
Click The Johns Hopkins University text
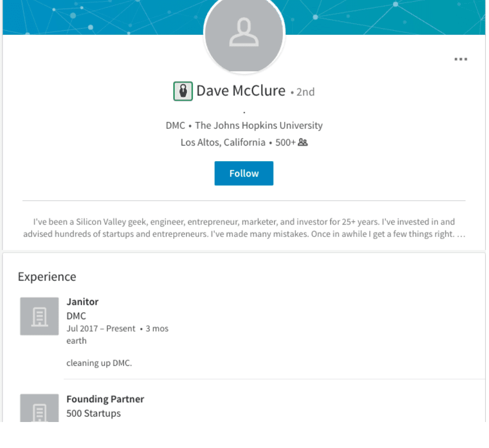(259, 126)
